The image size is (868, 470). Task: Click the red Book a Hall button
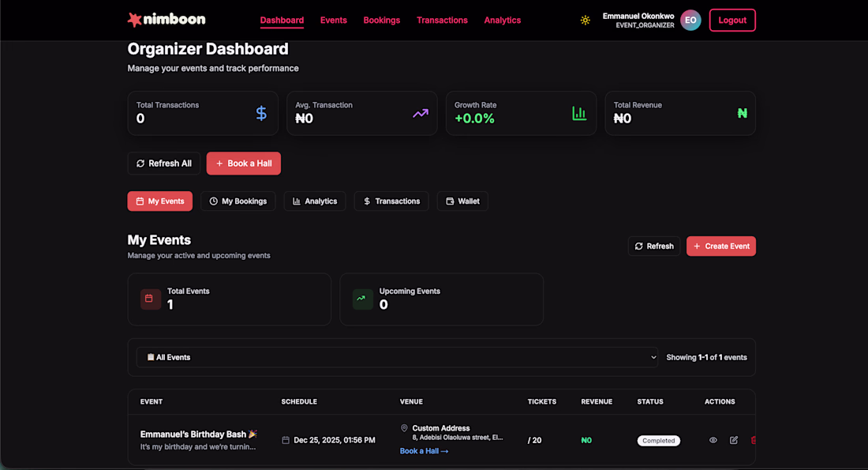(244, 164)
